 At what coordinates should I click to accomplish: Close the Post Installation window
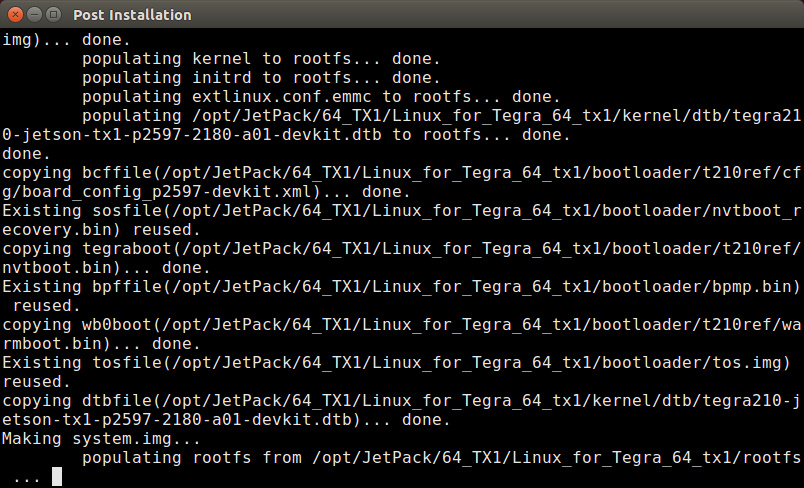pyautogui.click(x=15, y=14)
